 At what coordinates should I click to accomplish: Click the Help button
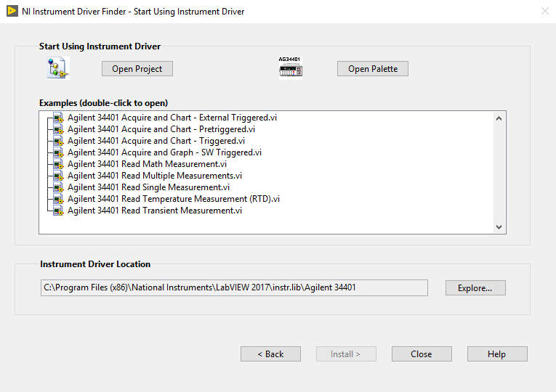point(497,354)
